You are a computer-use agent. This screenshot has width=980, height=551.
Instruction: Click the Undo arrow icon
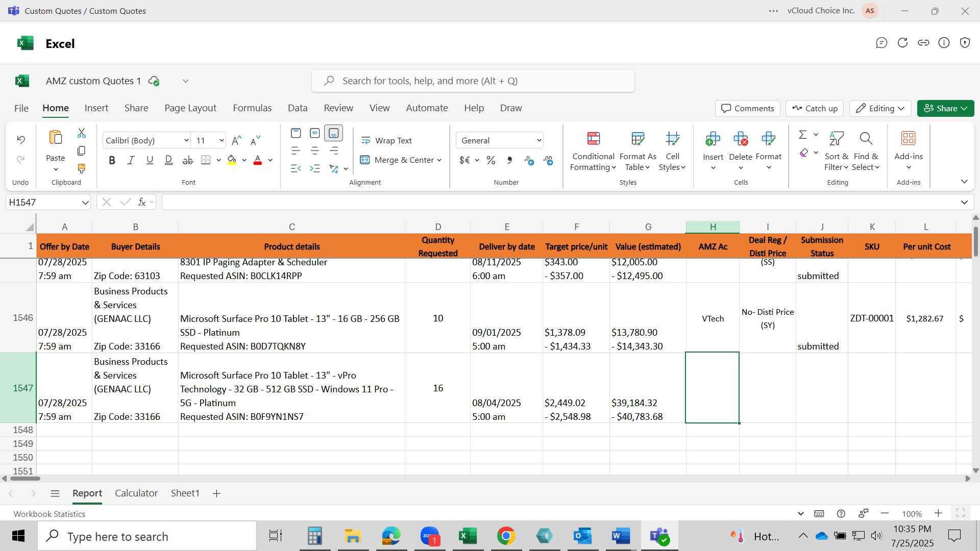(x=21, y=140)
